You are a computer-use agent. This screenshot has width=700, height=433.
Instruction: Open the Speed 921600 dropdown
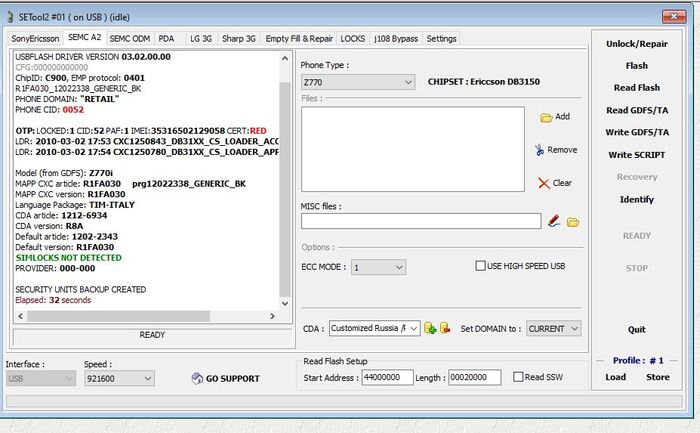click(119, 379)
